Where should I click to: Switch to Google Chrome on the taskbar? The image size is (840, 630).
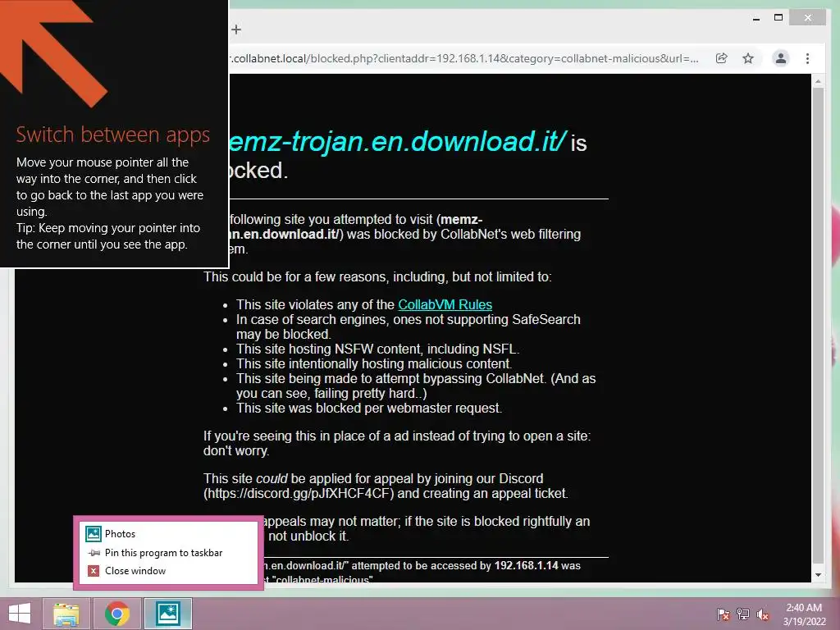[x=117, y=614]
